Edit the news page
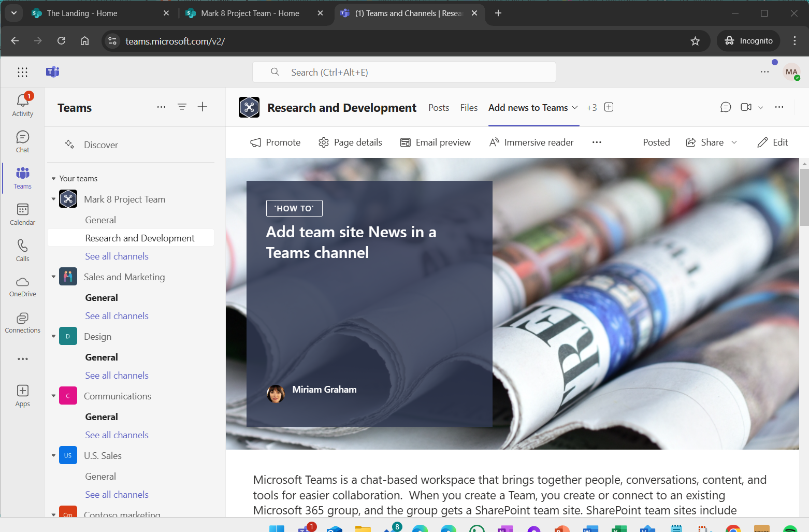The image size is (809, 532). point(772,142)
